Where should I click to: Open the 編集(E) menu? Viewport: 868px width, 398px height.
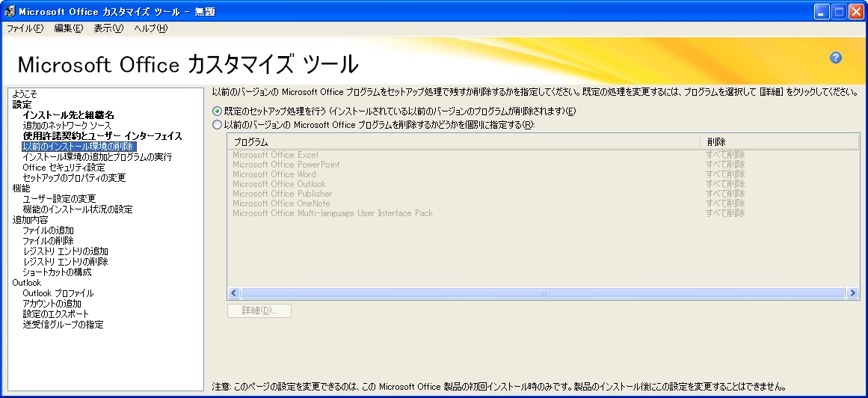[x=68, y=28]
